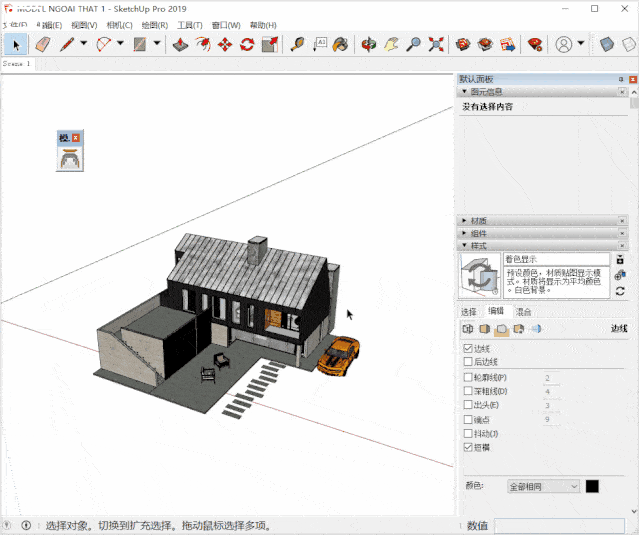Click the user account sign-in icon
Image resolution: width=639 pixels, height=535 pixels.
[x=564, y=44]
